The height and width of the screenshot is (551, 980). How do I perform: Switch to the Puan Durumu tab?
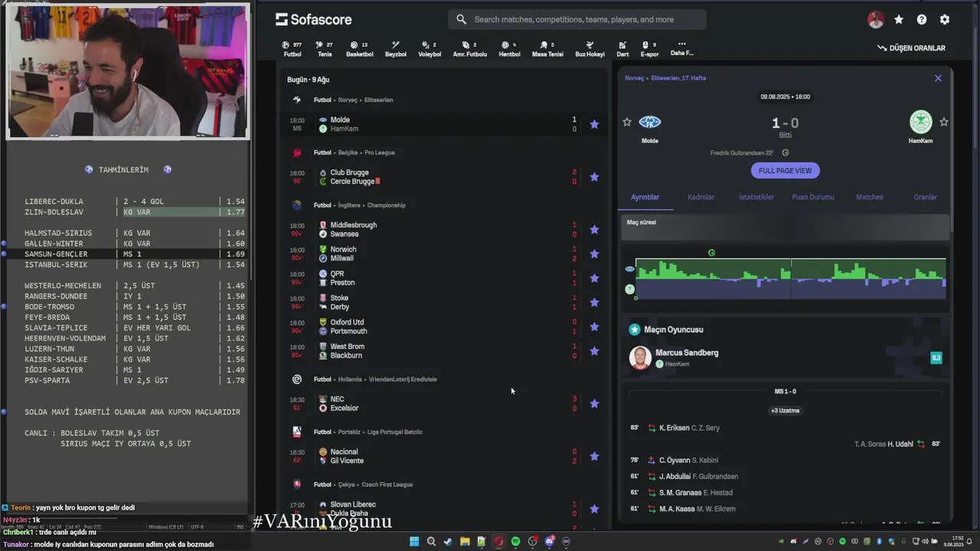813,197
